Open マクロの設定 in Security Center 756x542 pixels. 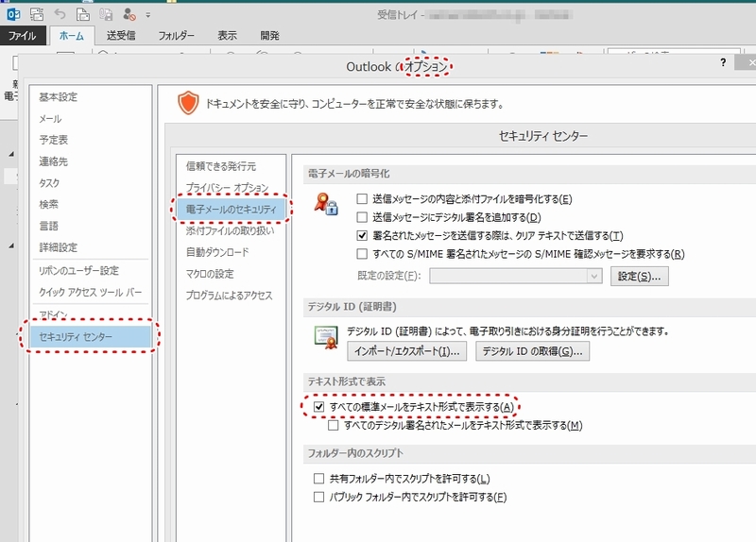click(231, 274)
